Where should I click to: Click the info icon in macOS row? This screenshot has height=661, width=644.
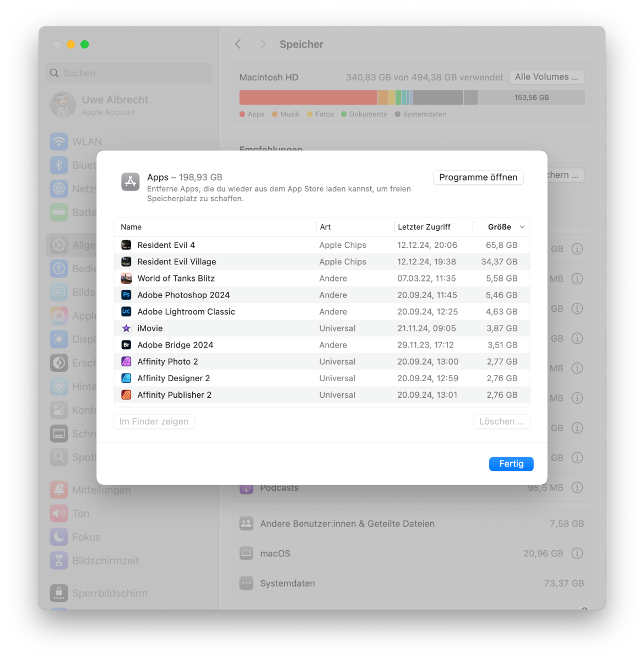tap(577, 554)
